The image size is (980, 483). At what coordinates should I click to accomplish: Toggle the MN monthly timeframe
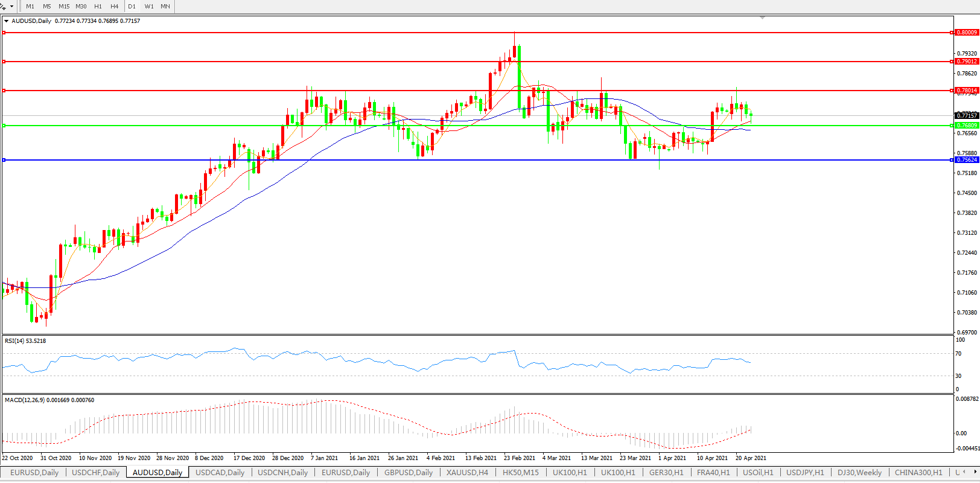[165, 7]
